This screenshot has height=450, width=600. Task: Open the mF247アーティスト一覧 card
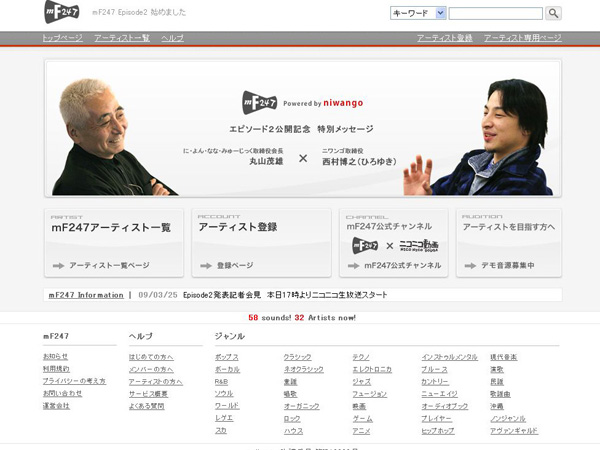[114, 243]
